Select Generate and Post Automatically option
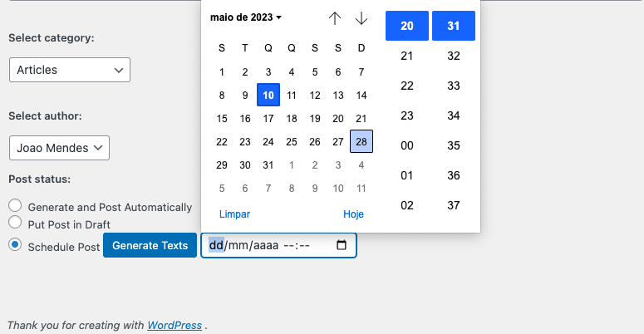This screenshot has height=334, width=644. 15,206
